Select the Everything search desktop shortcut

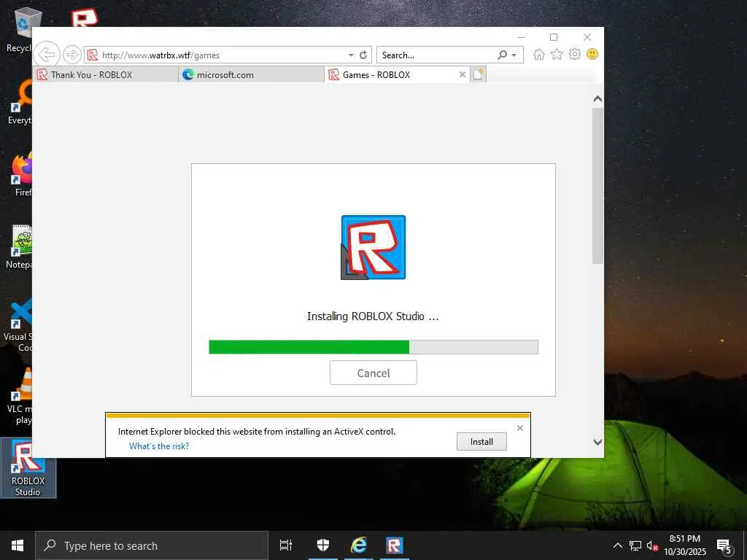20,102
